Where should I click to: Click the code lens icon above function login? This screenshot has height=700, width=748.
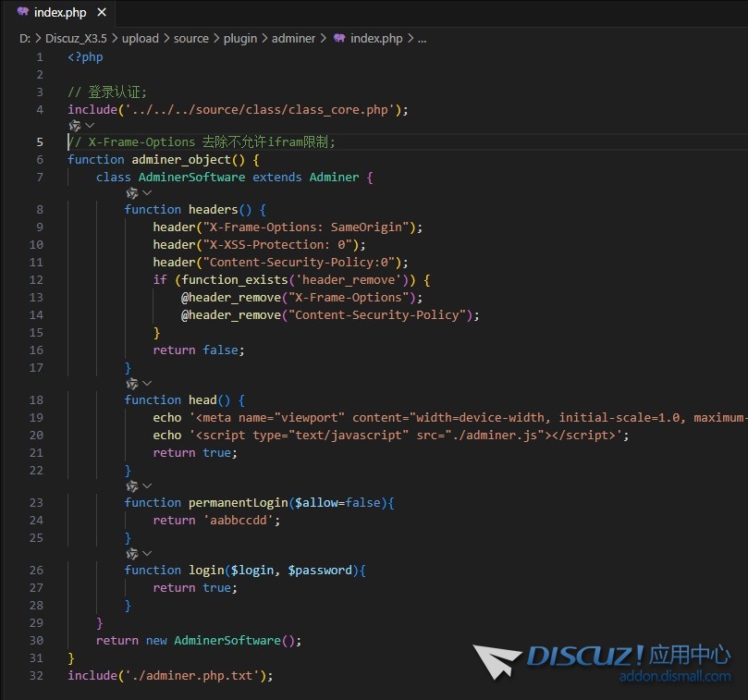click(x=131, y=553)
